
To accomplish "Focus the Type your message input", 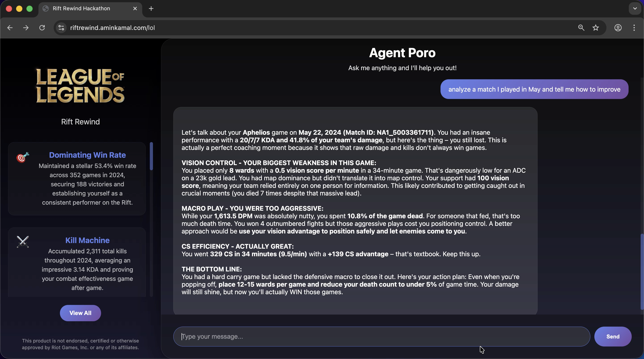I will point(381,336).
